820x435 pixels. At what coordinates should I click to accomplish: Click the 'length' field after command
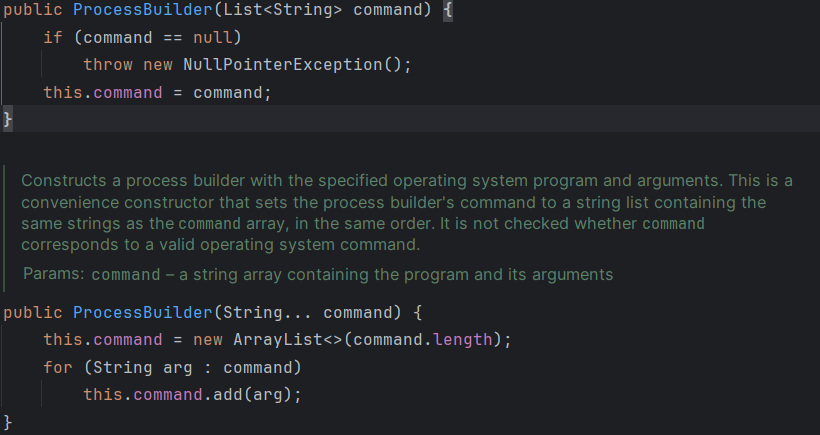(x=462, y=340)
